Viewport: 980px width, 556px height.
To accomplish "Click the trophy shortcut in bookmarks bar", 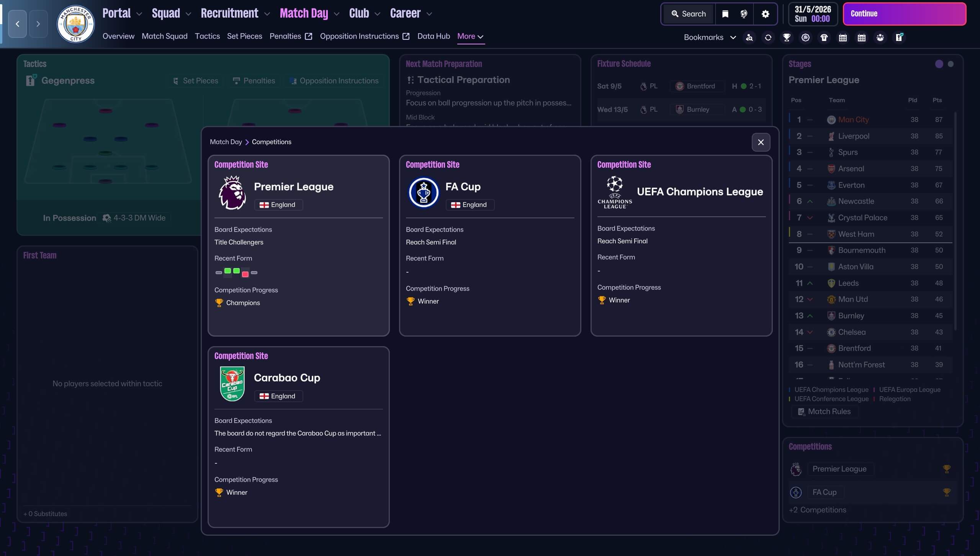I will click(x=787, y=38).
